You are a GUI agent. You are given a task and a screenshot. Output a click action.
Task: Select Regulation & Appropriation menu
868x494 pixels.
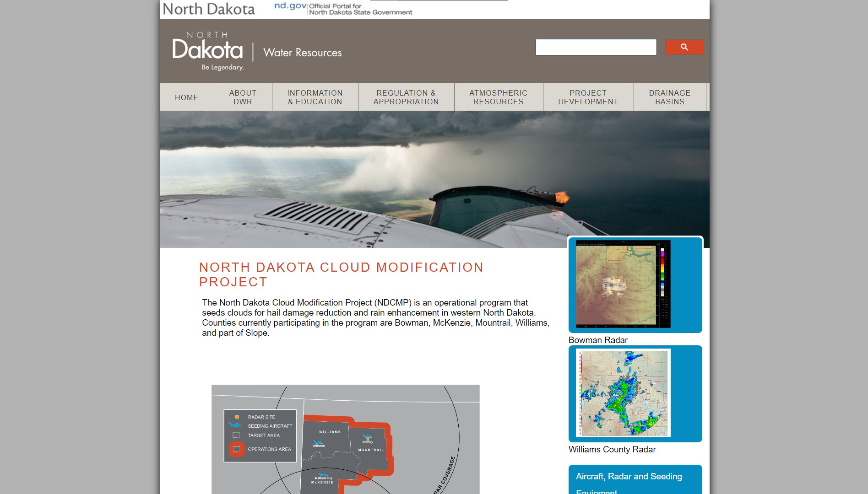click(x=406, y=97)
